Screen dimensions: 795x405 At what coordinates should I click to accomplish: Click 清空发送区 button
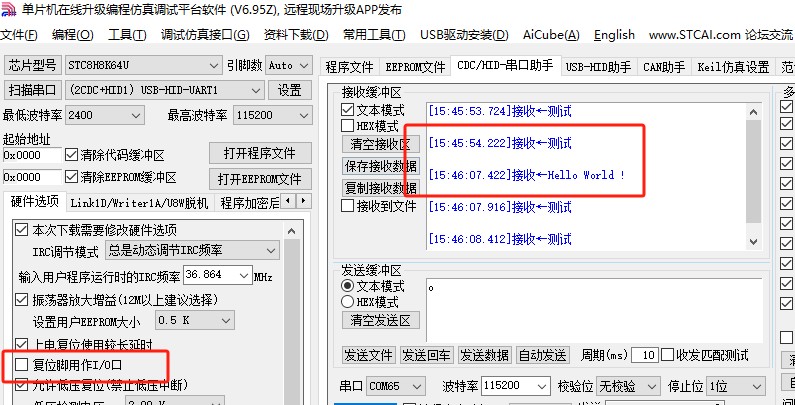[381, 320]
